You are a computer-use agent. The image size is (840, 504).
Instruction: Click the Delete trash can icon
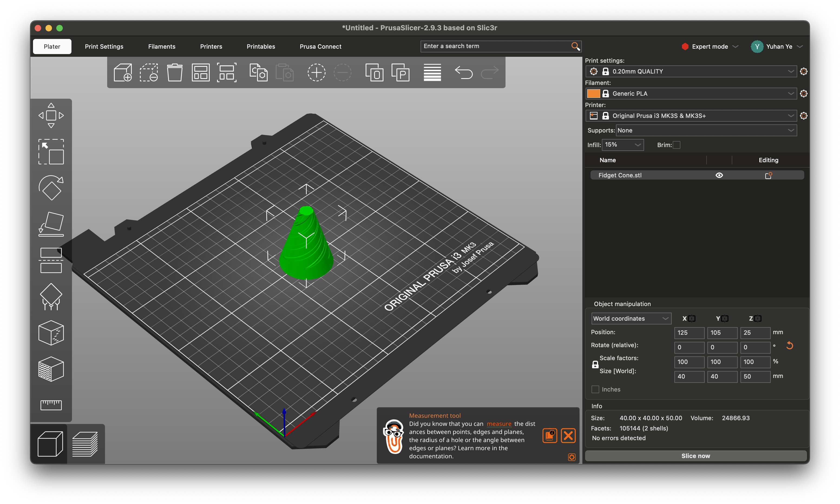click(175, 72)
